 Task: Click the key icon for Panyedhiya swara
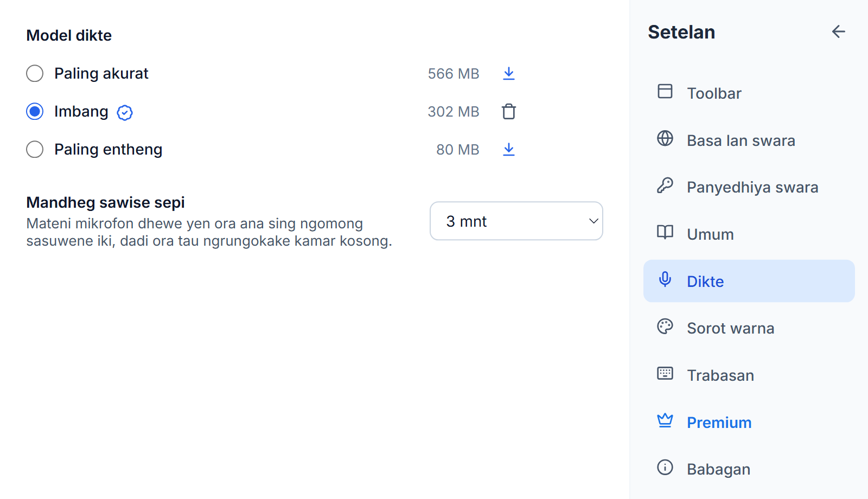[665, 185]
